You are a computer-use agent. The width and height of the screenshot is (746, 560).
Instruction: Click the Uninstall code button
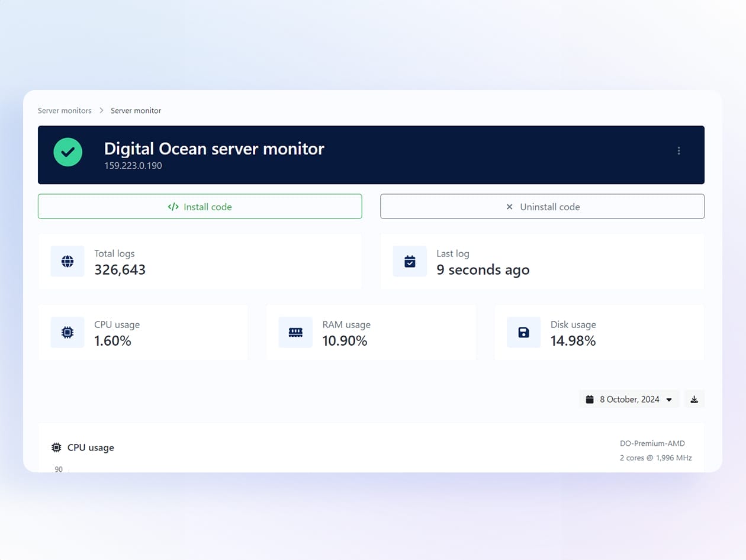542,207
